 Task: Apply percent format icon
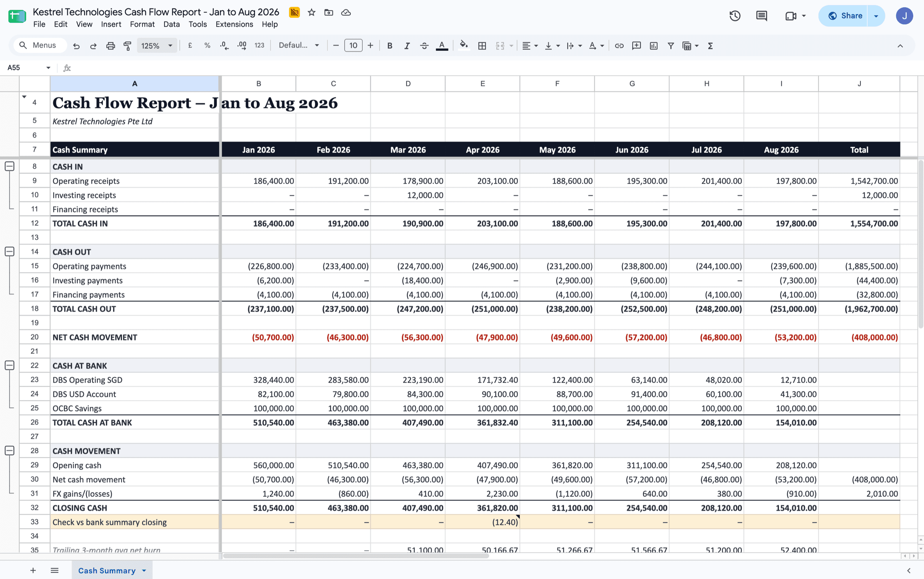207,46
